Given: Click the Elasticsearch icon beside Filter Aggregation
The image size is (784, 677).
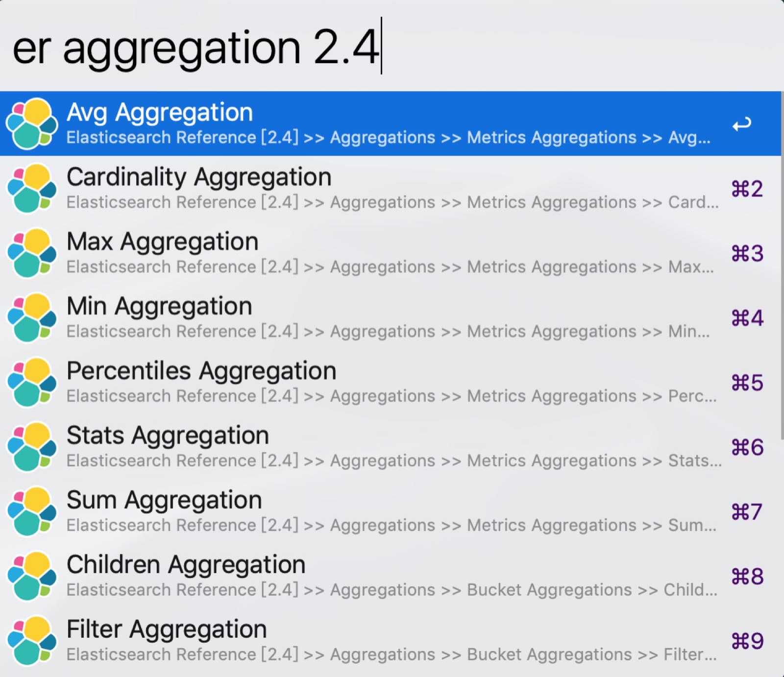Looking at the screenshot, I should (32, 641).
